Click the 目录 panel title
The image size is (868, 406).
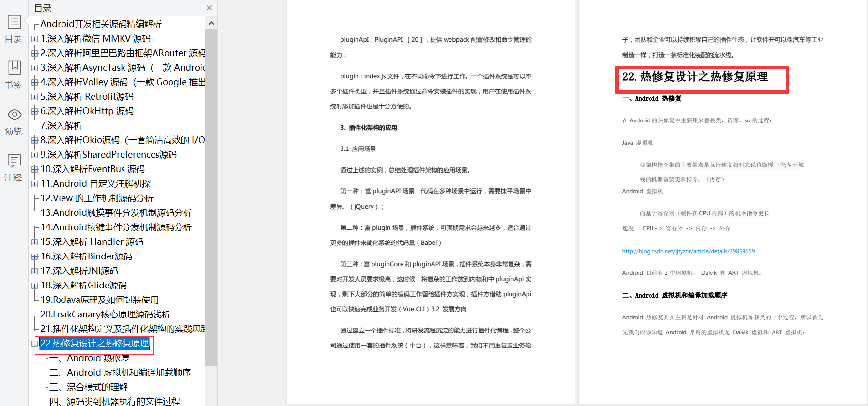pos(43,8)
